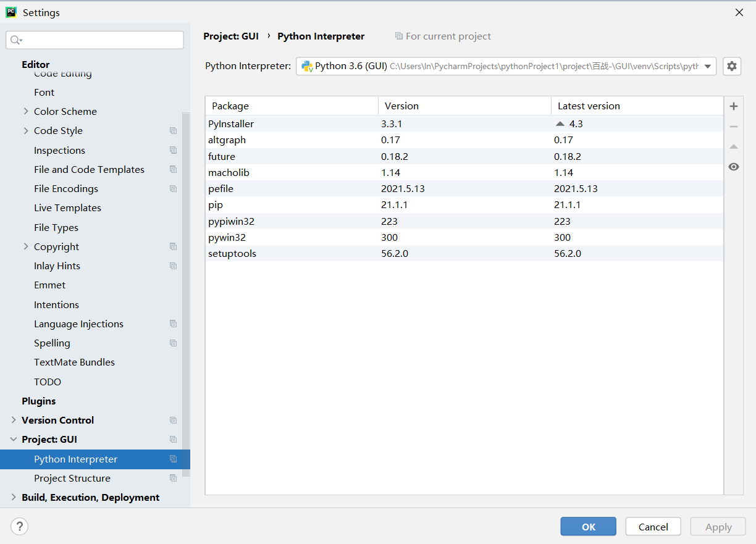
Task: Expand the Color Scheme tree node
Action: point(25,111)
